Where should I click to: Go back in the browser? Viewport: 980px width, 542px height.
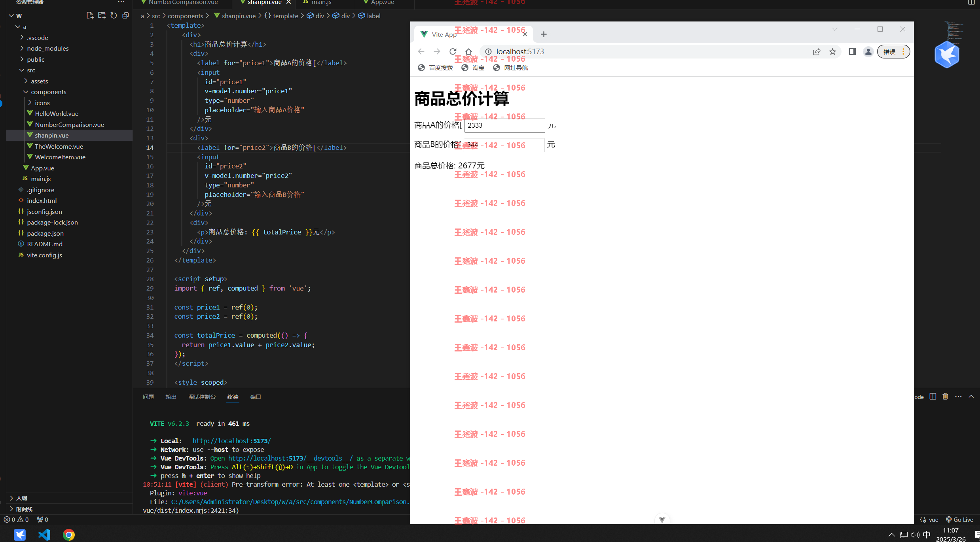421,51
